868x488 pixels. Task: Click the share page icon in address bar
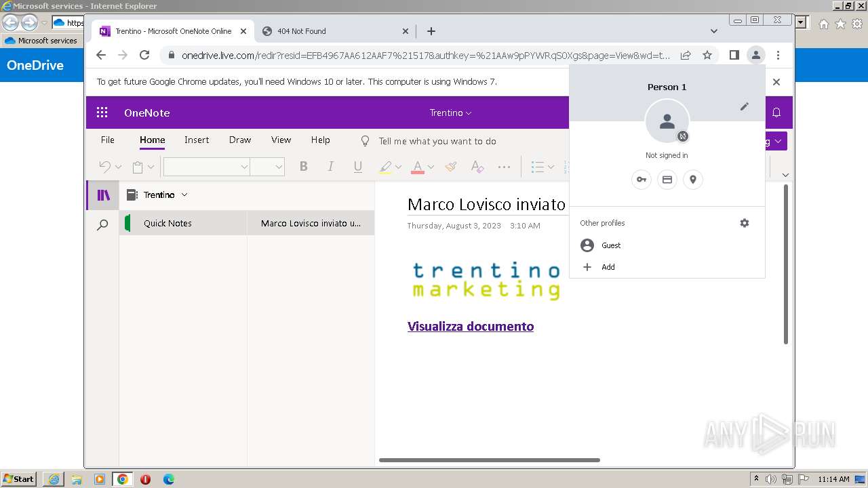(x=686, y=55)
